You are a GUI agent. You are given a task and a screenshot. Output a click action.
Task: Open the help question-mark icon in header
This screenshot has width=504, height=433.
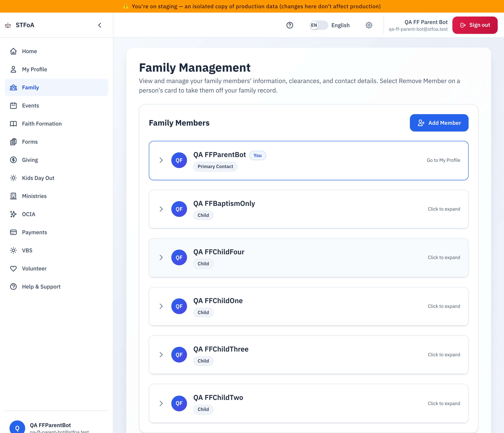tap(290, 25)
